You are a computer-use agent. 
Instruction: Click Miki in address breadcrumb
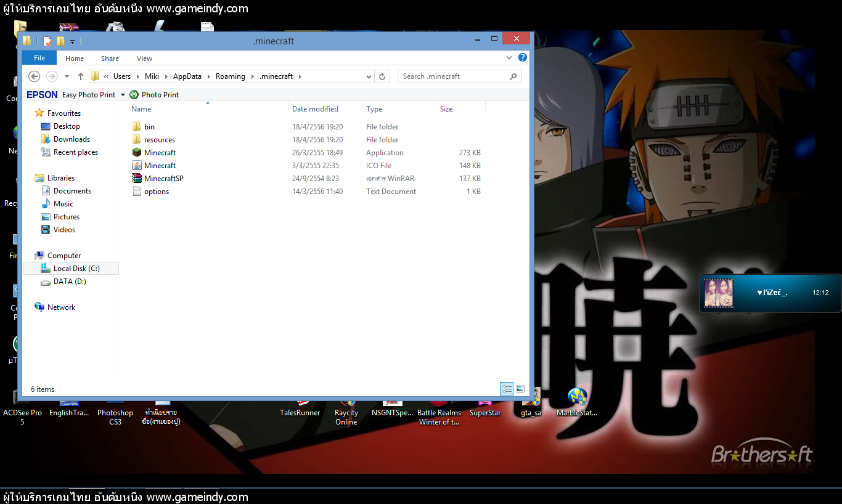(152, 76)
